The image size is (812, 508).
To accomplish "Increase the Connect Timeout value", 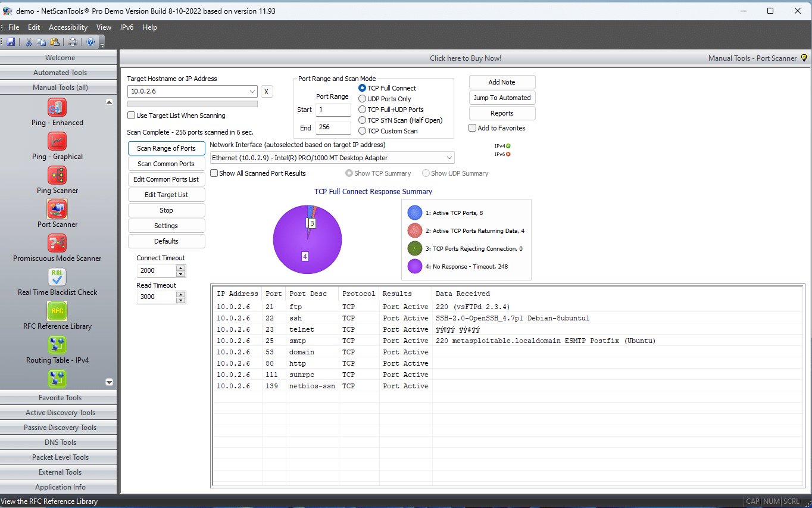I will (181, 268).
